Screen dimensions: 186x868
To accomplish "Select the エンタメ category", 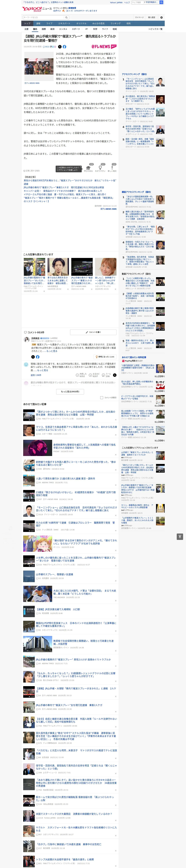I will click(x=63, y=29).
